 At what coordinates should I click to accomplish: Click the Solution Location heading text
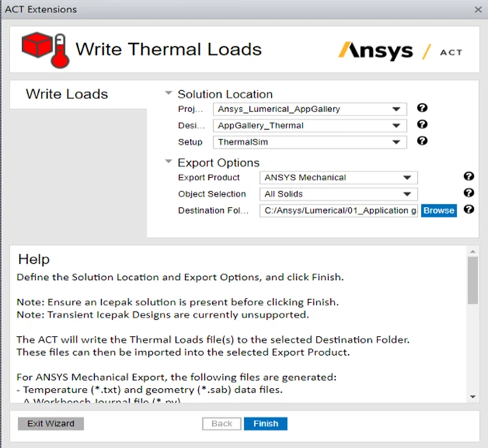[225, 94]
